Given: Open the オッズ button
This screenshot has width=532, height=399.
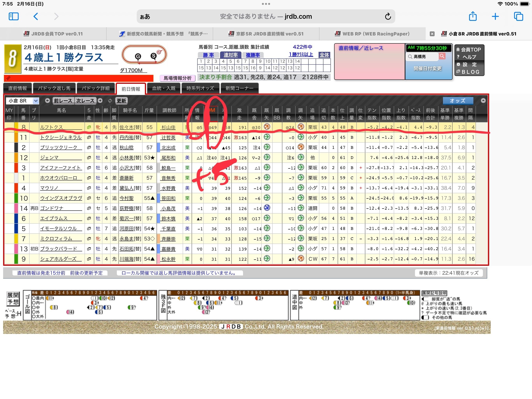Looking at the screenshot, I should [458, 101].
